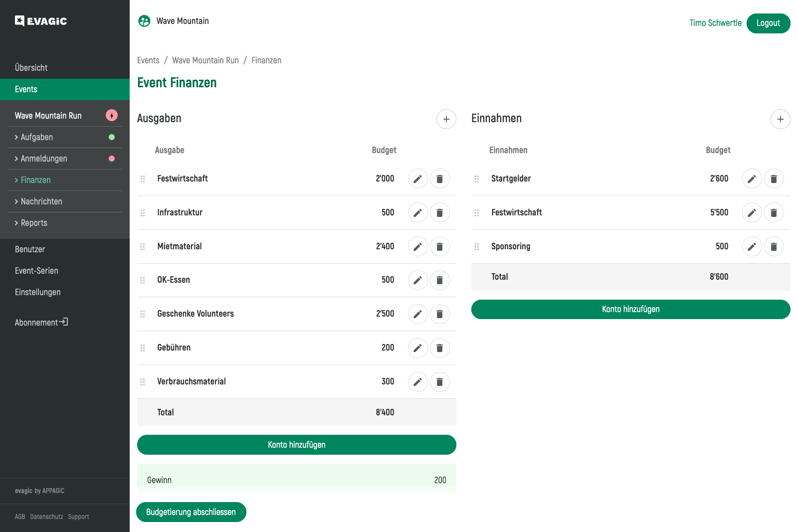
Task: Open the Abonnement link in sidebar
Action: click(x=41, y=323)
